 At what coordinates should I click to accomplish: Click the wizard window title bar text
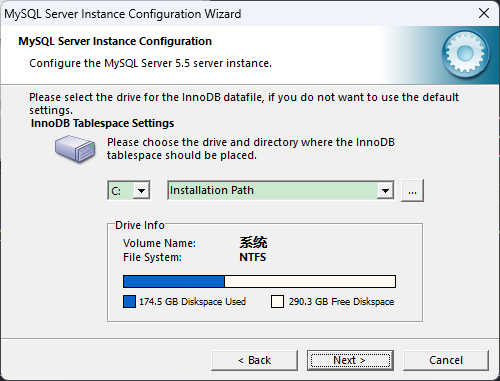point(123,14)
